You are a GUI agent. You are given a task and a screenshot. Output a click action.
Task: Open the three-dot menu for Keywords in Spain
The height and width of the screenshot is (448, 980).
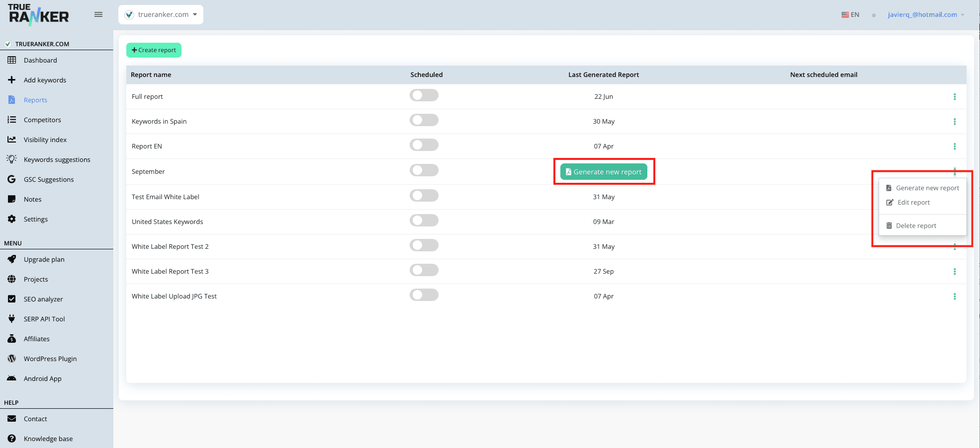pyautogui.click(x=955, y=122)
